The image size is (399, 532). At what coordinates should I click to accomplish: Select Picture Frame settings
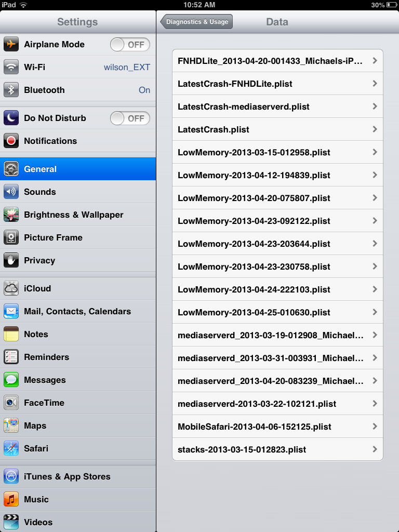(x=78, y=237)
